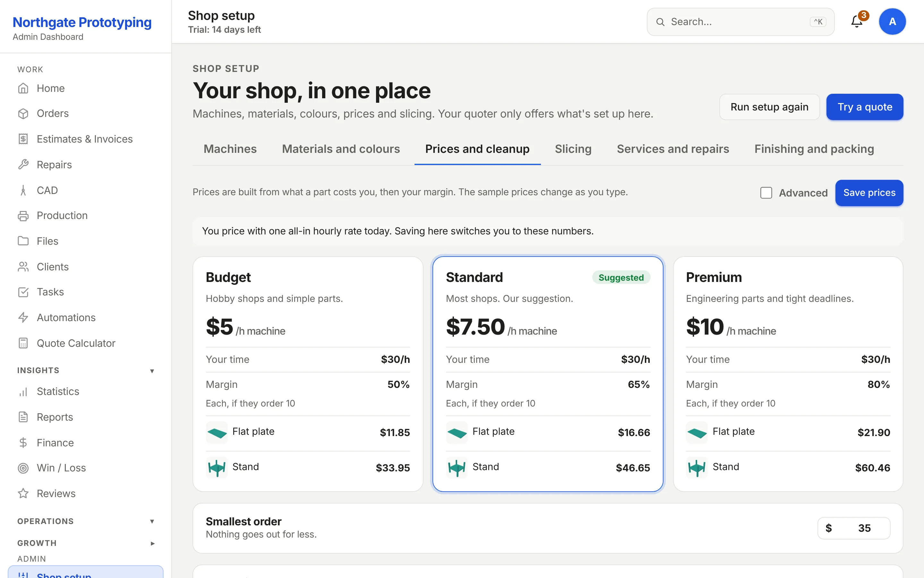Enable the Advanced checkbox

tap(766, 193)
